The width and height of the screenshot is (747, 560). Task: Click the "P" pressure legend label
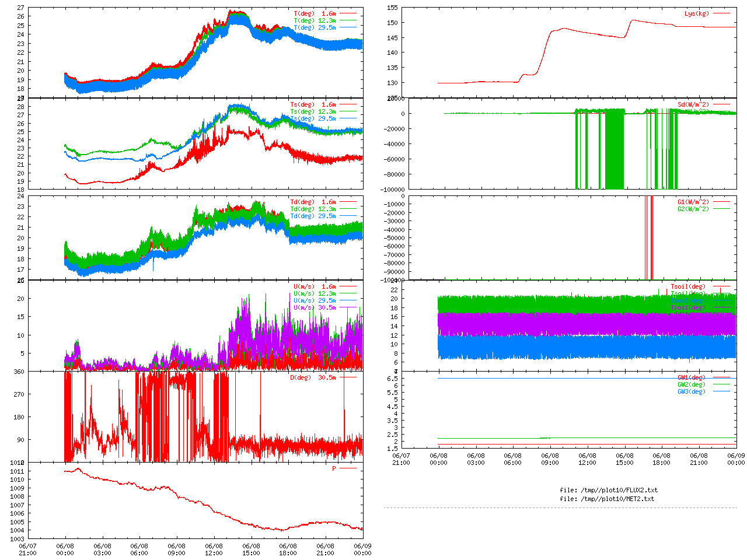[334, 468]
